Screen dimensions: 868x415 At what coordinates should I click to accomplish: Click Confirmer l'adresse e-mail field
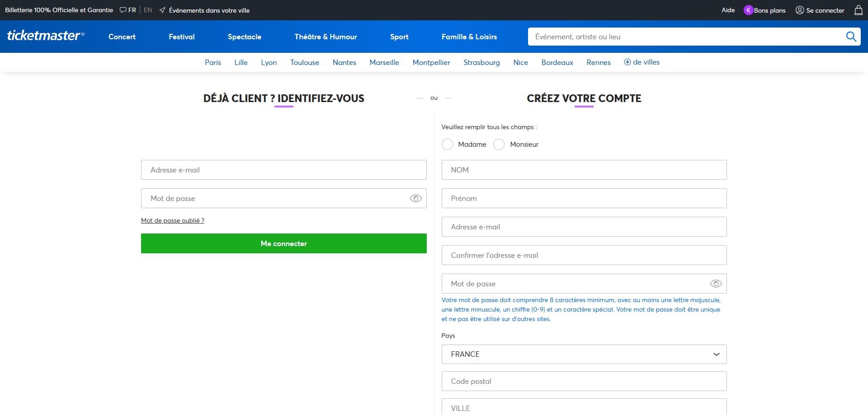click(584, 255)
